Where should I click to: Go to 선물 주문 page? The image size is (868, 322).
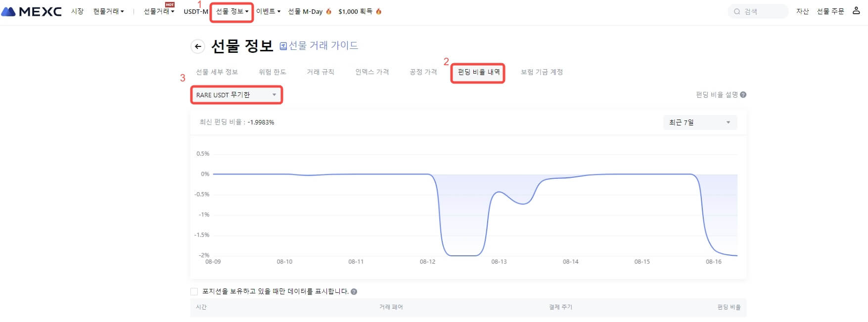(830, 11)
